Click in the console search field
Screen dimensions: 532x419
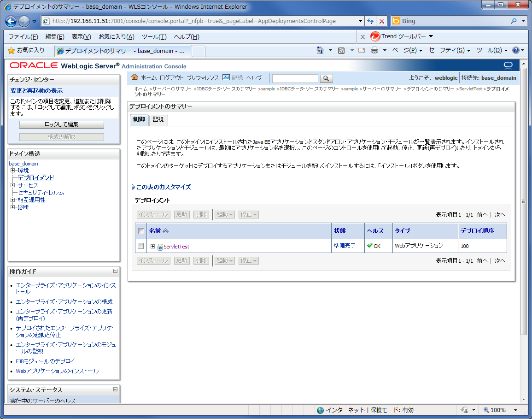295,78
